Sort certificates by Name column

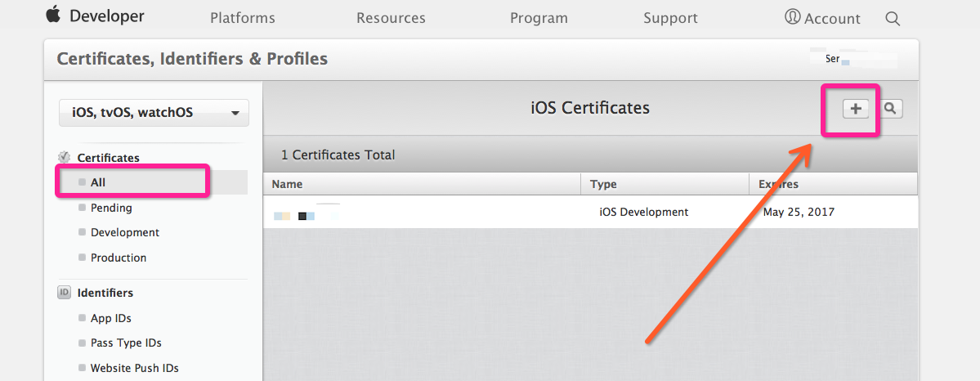422,185
